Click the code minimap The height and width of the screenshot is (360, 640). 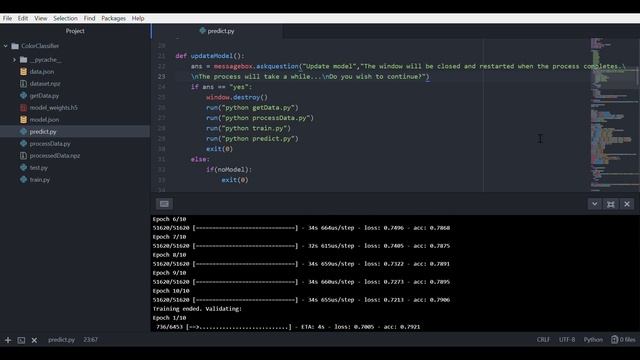point(614,114)
